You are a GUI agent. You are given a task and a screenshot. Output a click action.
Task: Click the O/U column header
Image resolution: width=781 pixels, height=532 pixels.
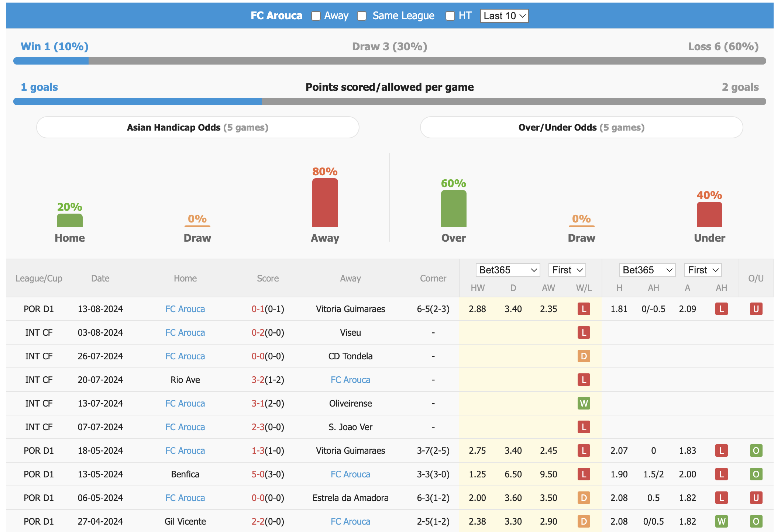click(x=756, y=279)
